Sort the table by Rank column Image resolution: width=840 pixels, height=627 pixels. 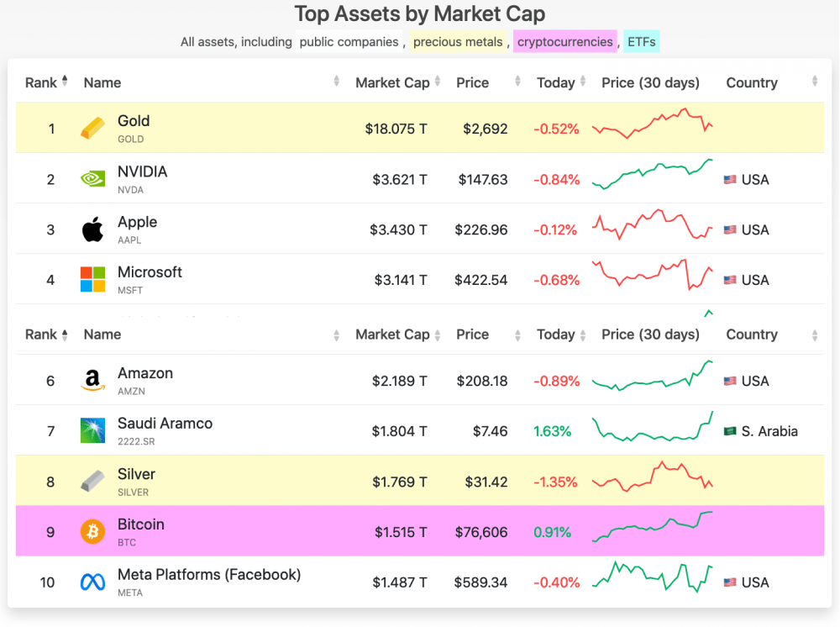pos(46,82)
